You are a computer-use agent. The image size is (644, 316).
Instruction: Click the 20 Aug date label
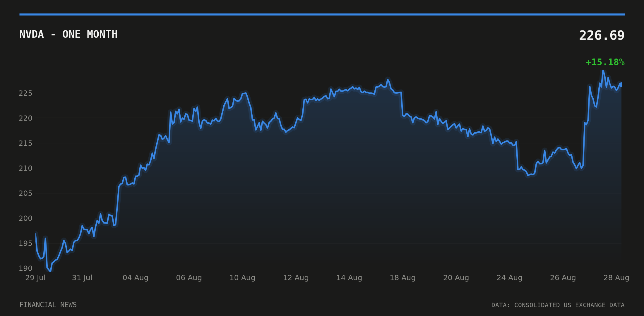click(x=456, y=278)
